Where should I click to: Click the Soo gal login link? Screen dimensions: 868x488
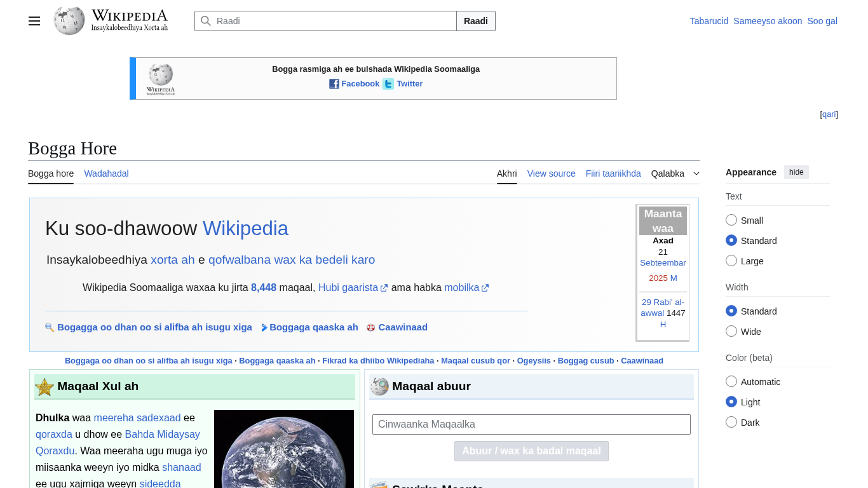822,21
